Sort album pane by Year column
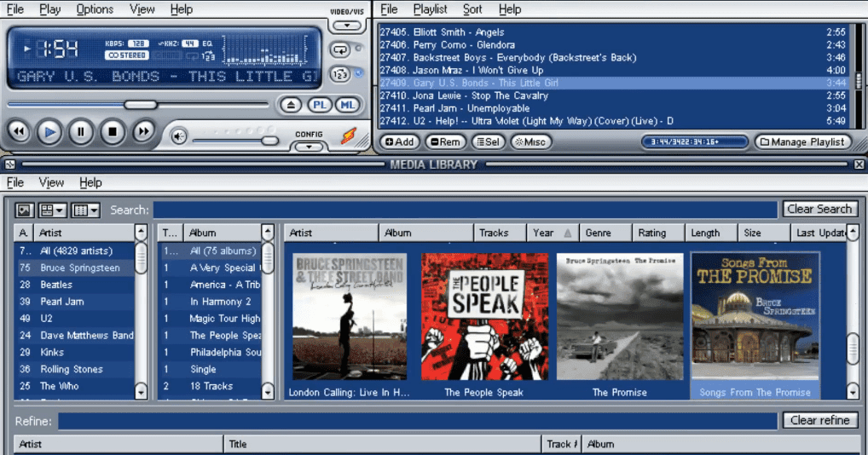This screenshot has width=868, height=455. pos(552,233)
